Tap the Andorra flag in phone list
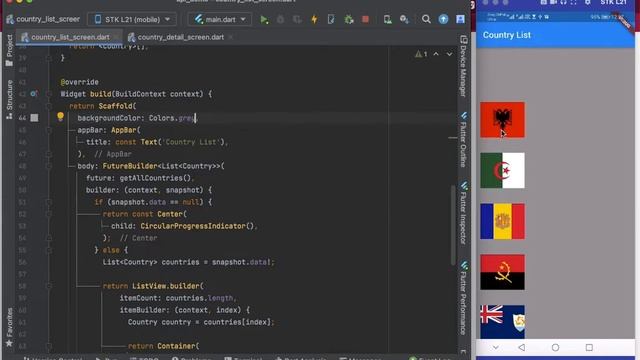The height and width of the screenshot is (360, 640). coord(502,221)
